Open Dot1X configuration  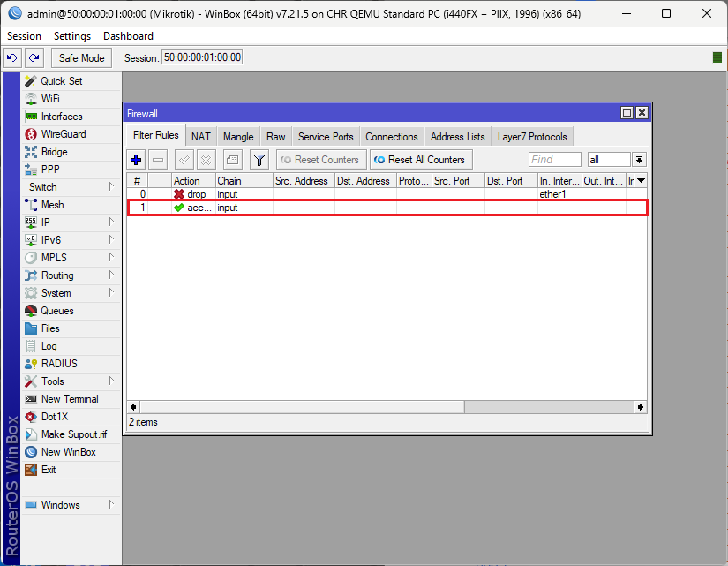71,417
